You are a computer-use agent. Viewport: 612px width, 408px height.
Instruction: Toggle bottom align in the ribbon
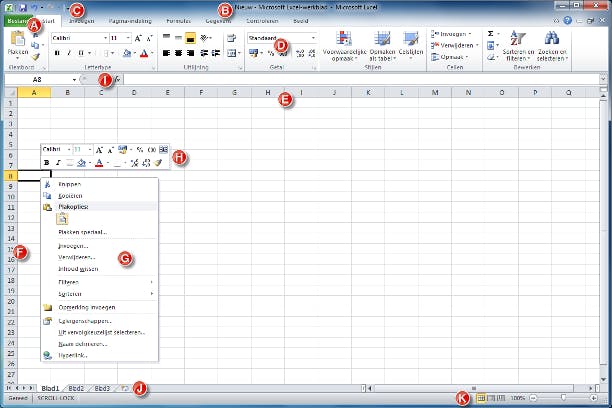[190, 38]
